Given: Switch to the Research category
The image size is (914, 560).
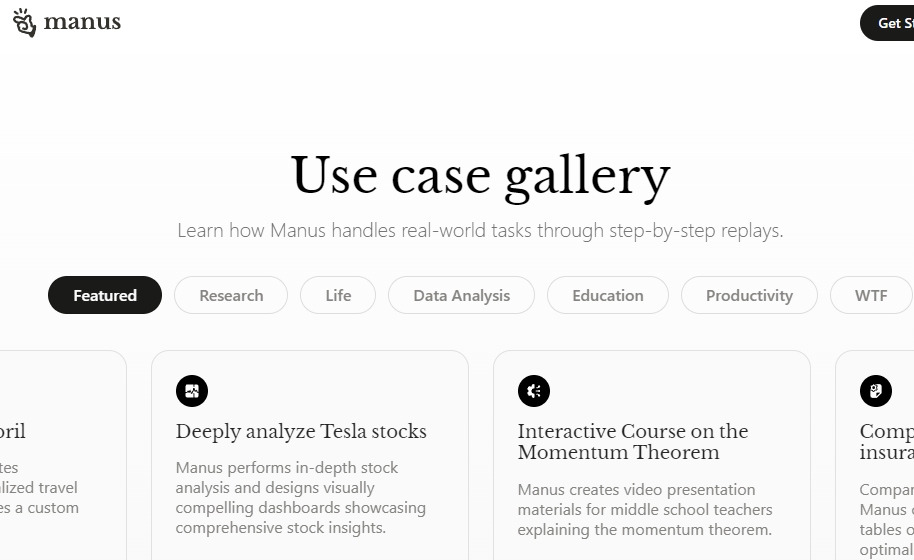Looking at the screenshot, I should pos(231,295).
